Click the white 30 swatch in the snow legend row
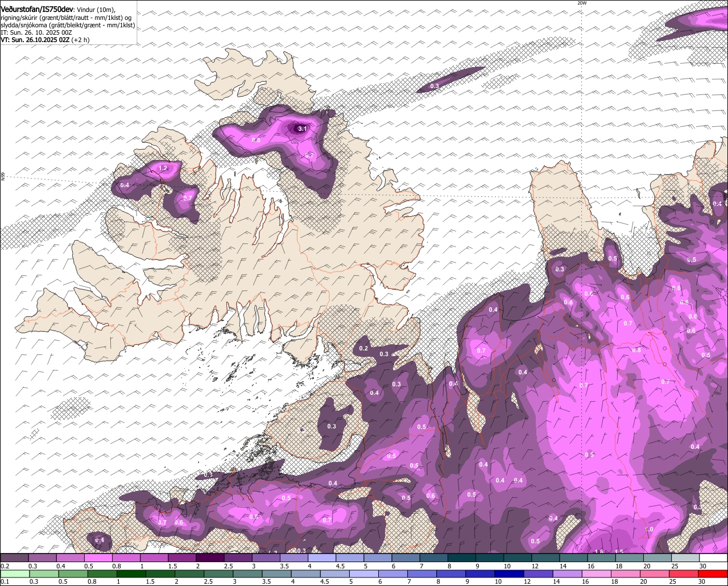728x586 pixels. click(x=713, y=558)
